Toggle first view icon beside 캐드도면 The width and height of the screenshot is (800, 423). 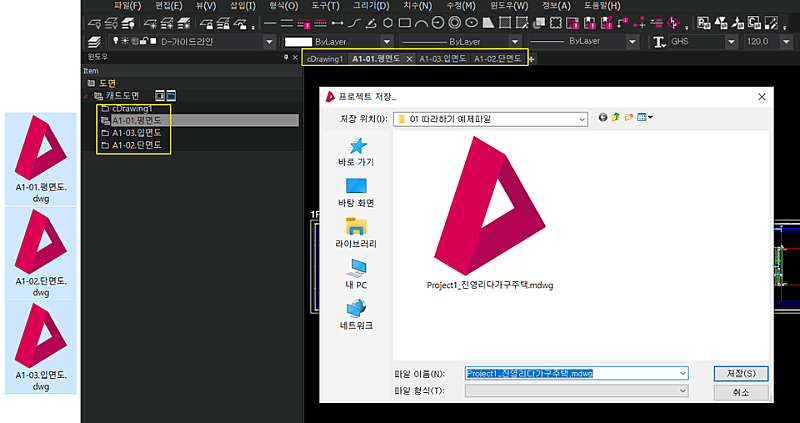coord(160,95)
